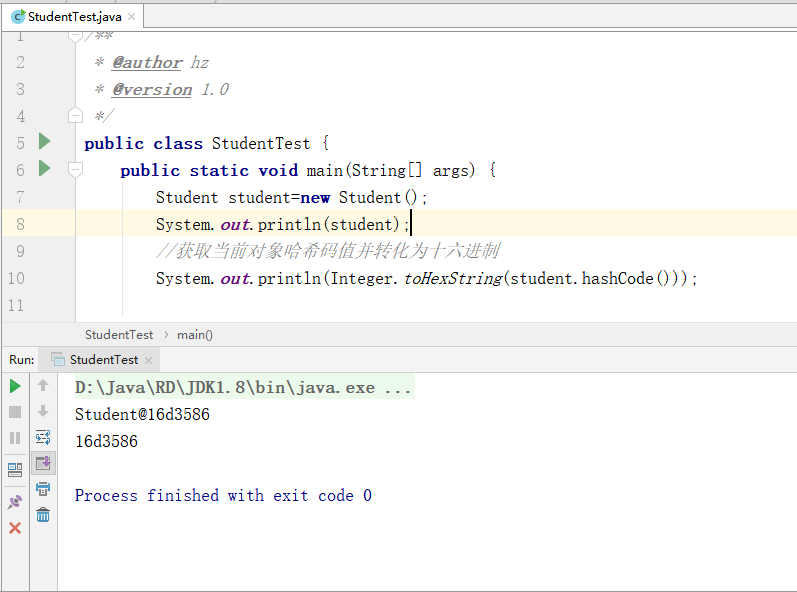Screen dimensions: 797x592
Task: Click the StudentTest breadcrumb
Action: pos(119,335)
